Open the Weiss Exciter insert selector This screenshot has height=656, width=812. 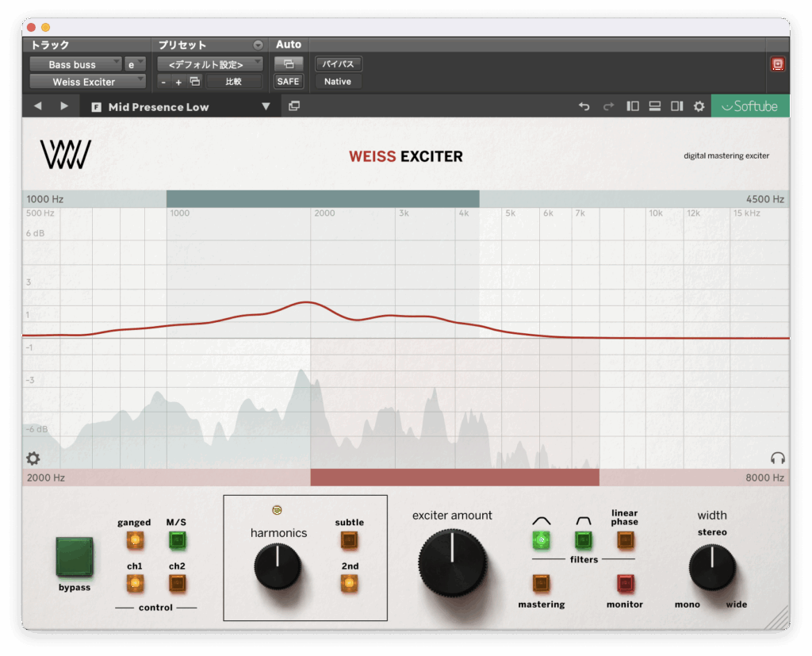tap(87, 82)
